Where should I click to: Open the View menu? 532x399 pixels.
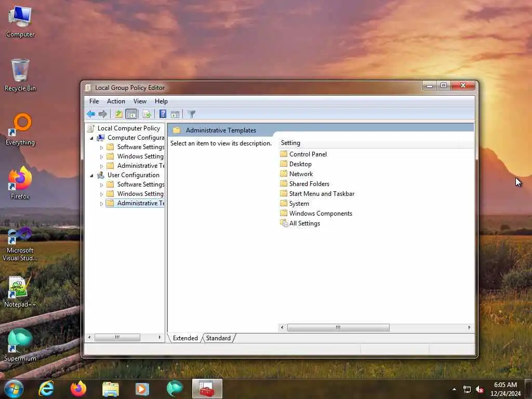click(140, 101)
